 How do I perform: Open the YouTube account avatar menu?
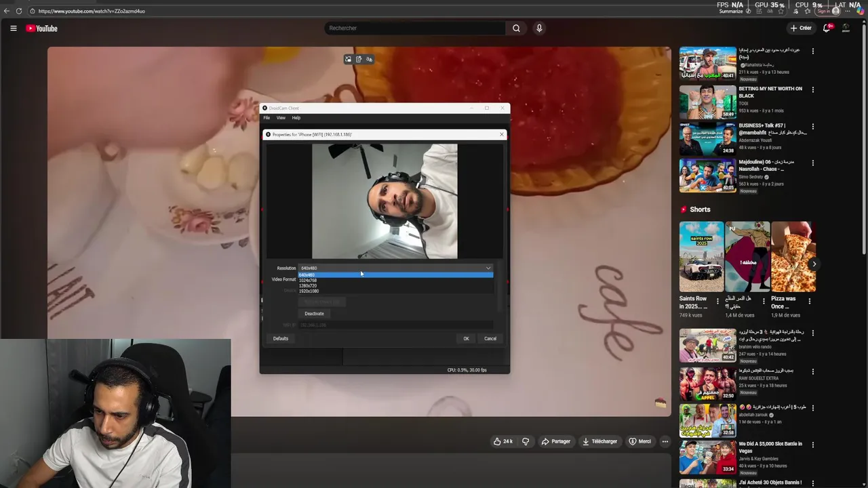pos(846,28)
